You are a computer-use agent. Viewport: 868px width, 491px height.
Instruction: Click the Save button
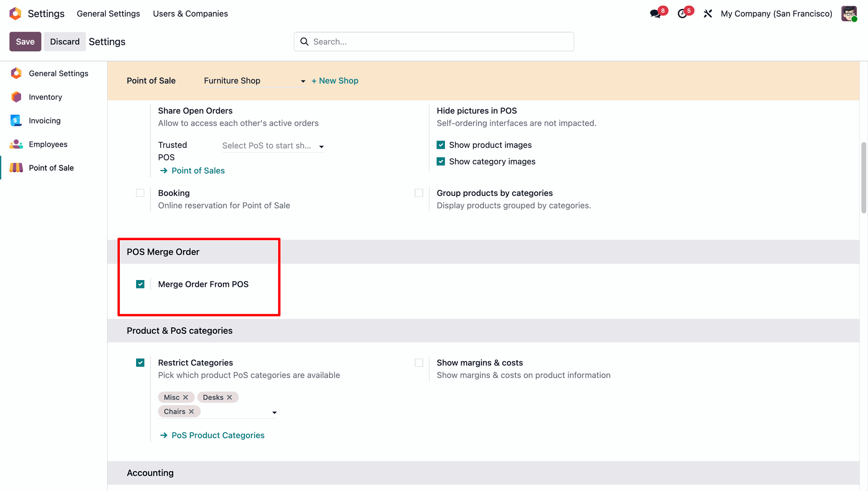[x=25, y=42]
